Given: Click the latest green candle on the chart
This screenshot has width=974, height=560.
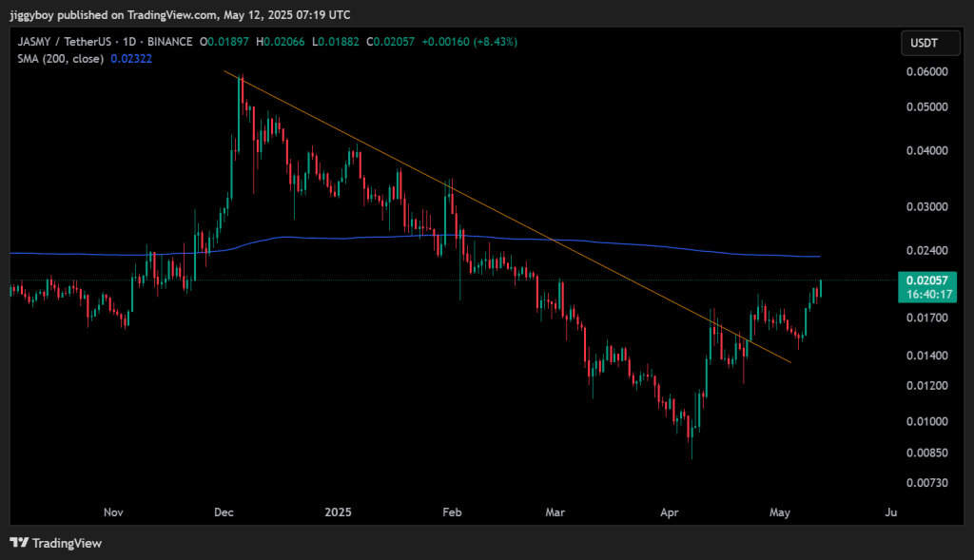Looking at the screenshot, I should 821,288.
